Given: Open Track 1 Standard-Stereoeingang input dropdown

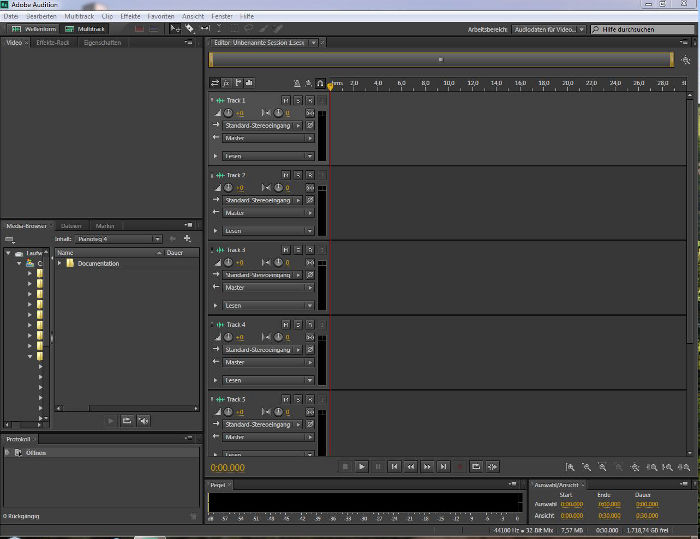Looking at the screenshot, I should click(x=262, y=125).
